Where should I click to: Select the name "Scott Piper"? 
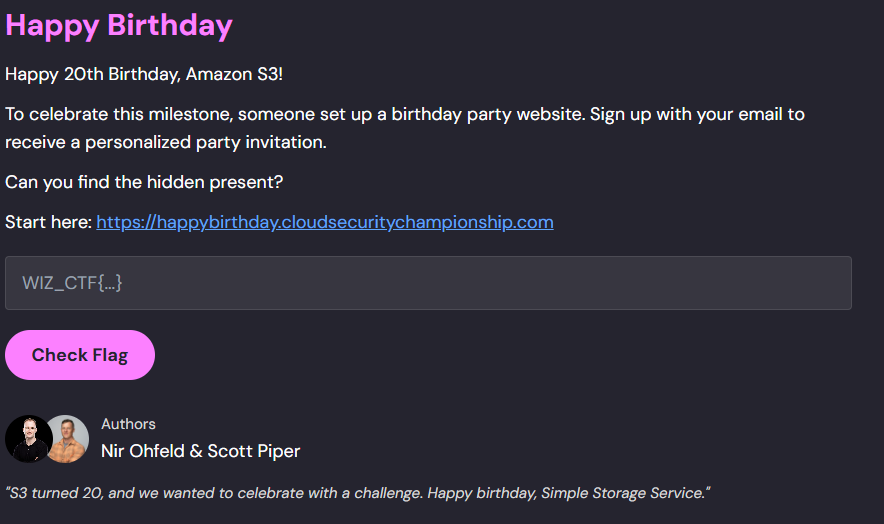(x=254, y=451)
